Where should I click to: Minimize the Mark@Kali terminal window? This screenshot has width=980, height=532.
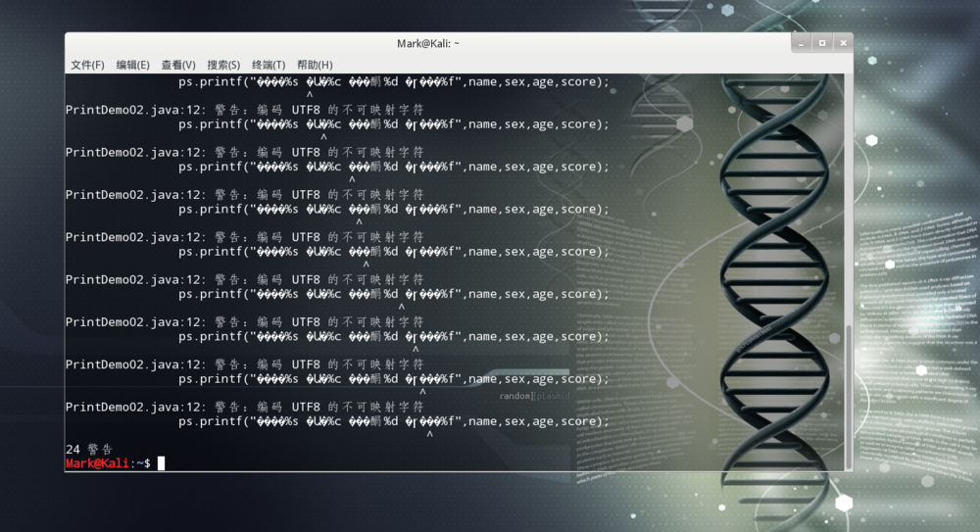point(802,43)
